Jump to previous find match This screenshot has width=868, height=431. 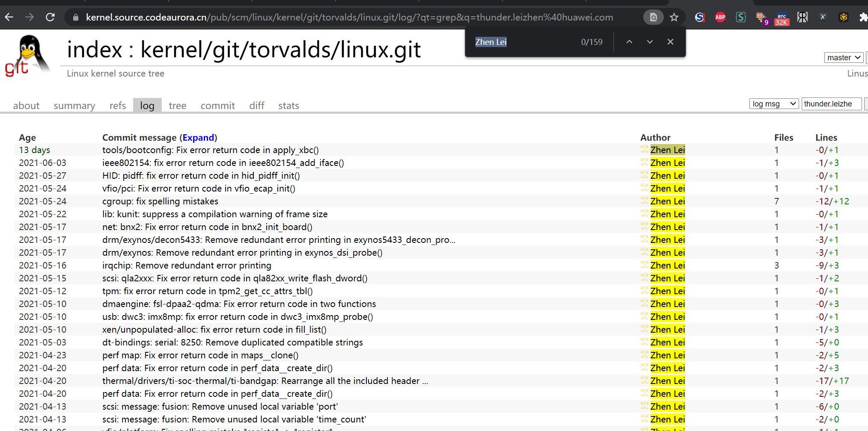pos(629,42)
